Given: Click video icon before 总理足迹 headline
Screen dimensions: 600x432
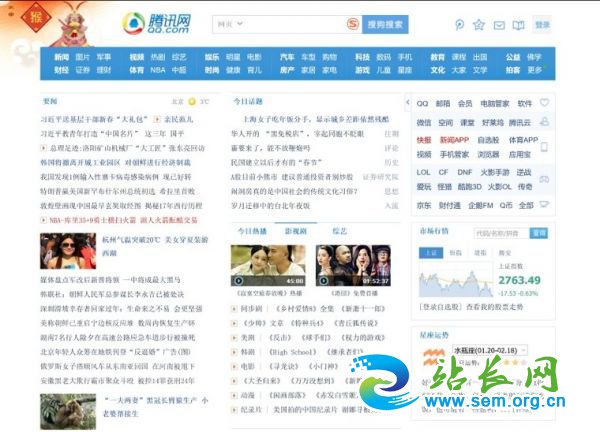Looking at the screenshot, I should pos(44,148).
